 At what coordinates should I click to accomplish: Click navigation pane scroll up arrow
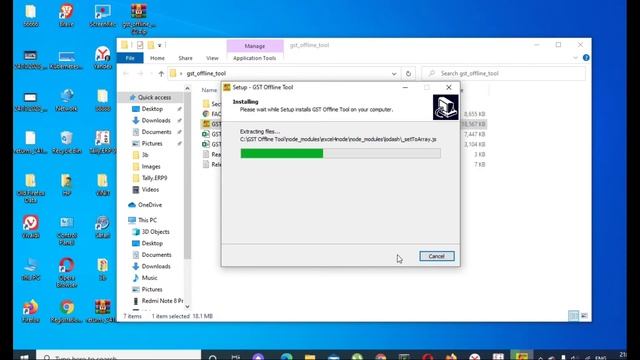click(187, 88)
